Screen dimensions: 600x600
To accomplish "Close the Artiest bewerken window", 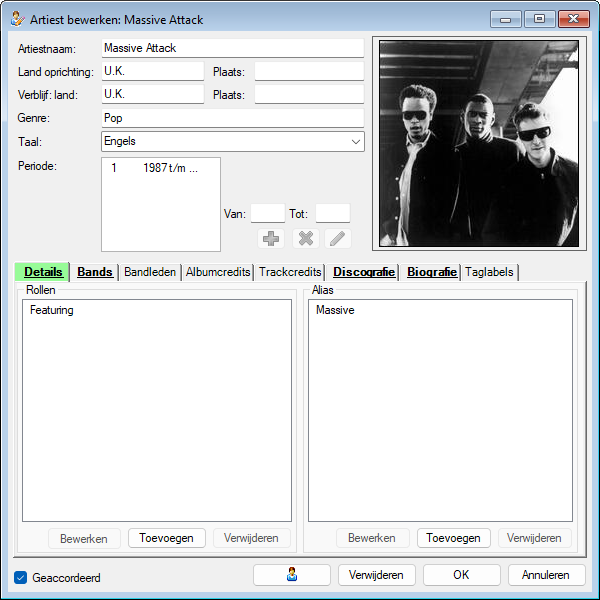I will (574, 19).
